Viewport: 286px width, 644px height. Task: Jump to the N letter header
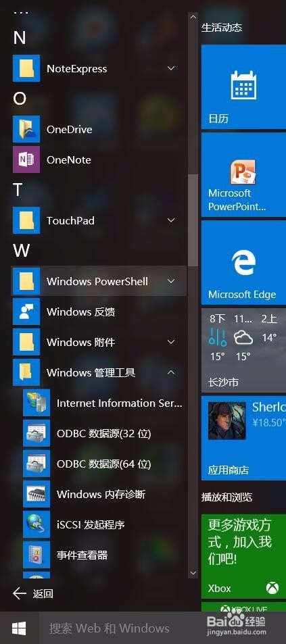(x=20, y=39)
